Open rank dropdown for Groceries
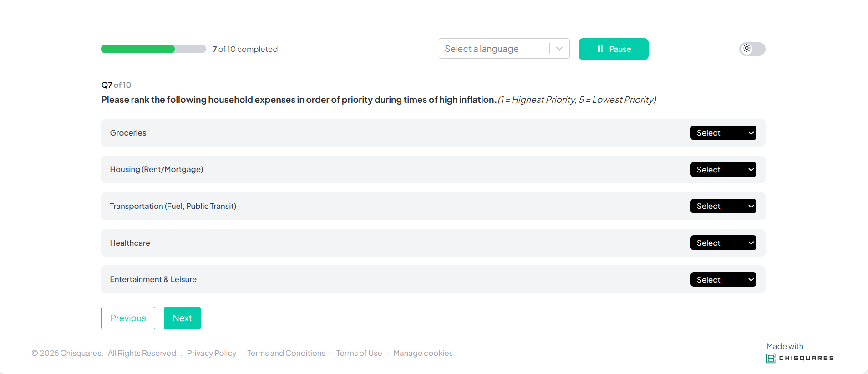 pyautogui.click(x=723, y=133)
